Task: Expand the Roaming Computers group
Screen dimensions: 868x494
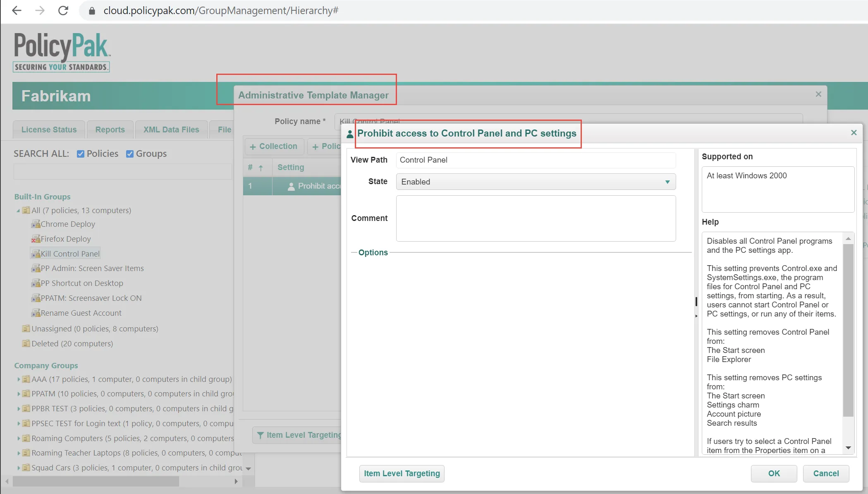Action: [19, 439]
